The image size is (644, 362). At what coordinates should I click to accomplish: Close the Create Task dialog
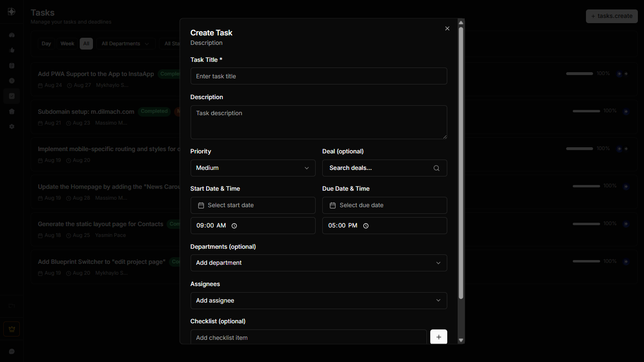pyautogui.click(x=447, y=28)
